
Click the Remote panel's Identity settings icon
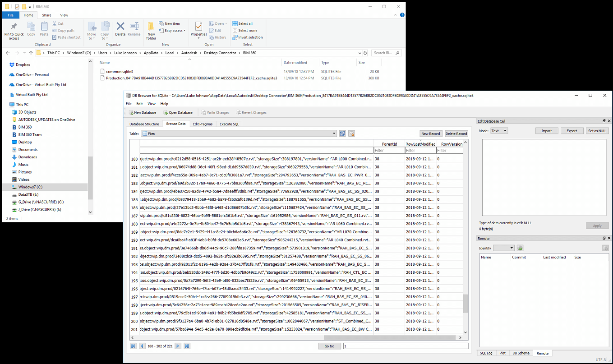click(520, 248)
